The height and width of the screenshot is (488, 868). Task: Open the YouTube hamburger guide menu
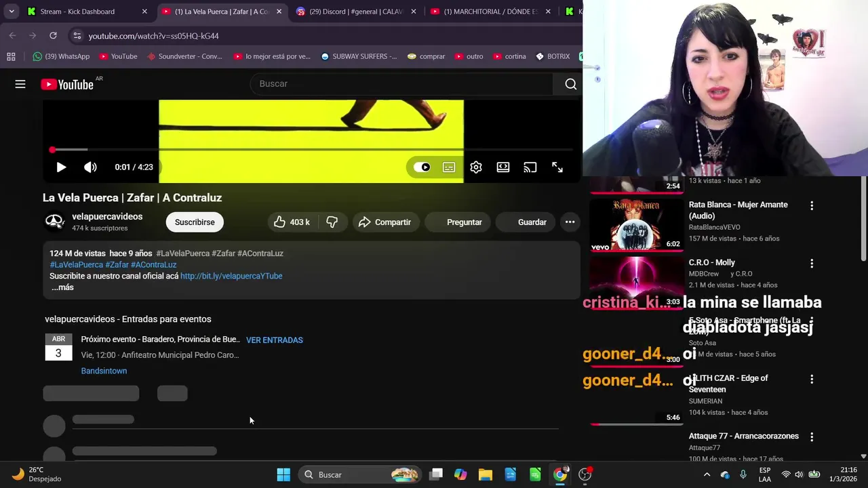(x=20, y=84)
